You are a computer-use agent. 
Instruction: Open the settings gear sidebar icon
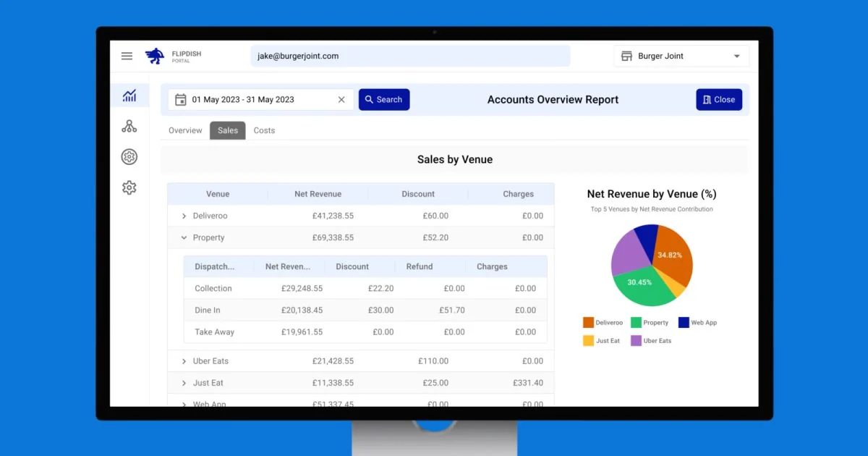click(x=129, y=188)
